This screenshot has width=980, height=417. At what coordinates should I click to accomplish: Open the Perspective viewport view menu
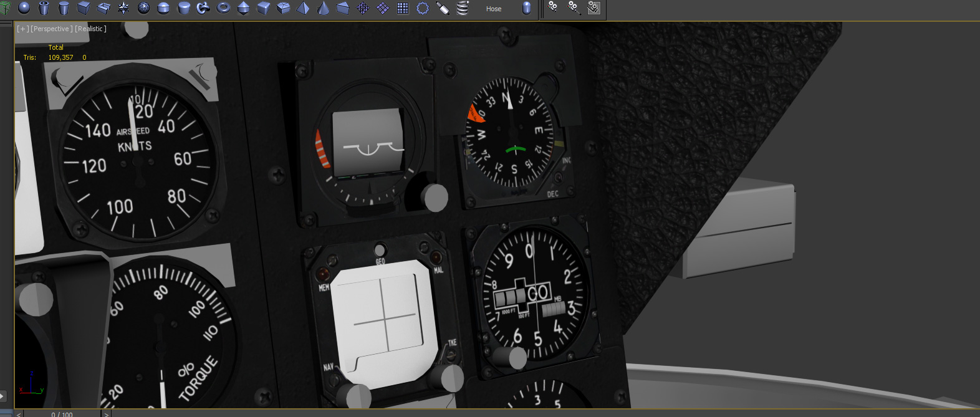pos(52,29)
